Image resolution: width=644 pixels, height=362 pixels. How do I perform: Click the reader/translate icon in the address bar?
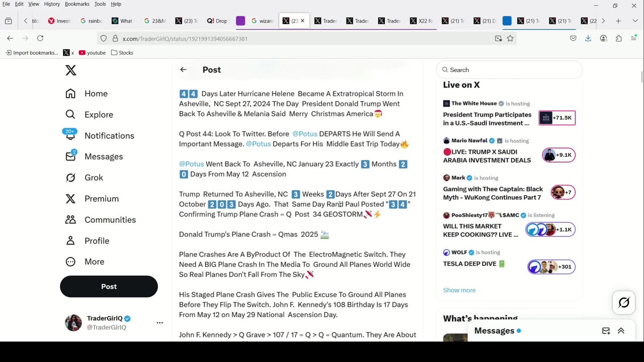(498, 38)
